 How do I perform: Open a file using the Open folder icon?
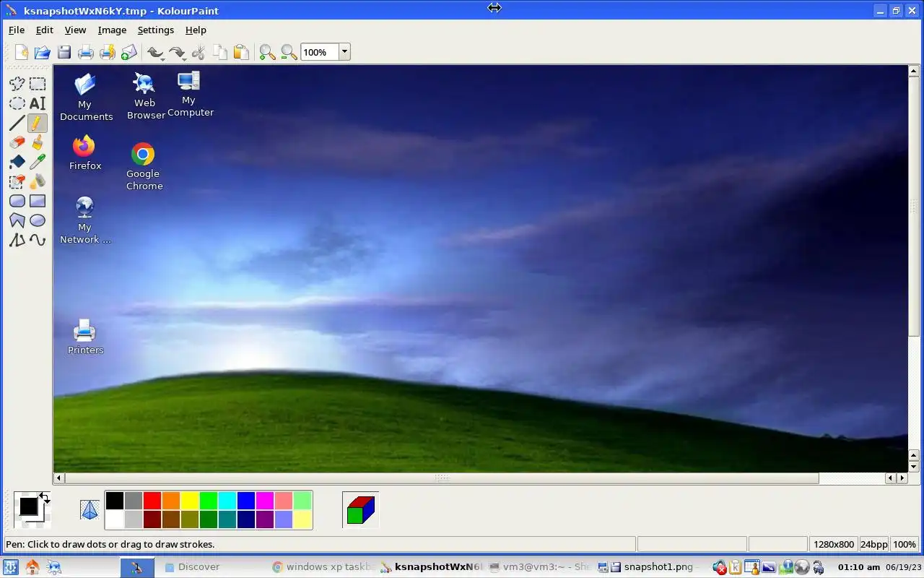(43, 52)
